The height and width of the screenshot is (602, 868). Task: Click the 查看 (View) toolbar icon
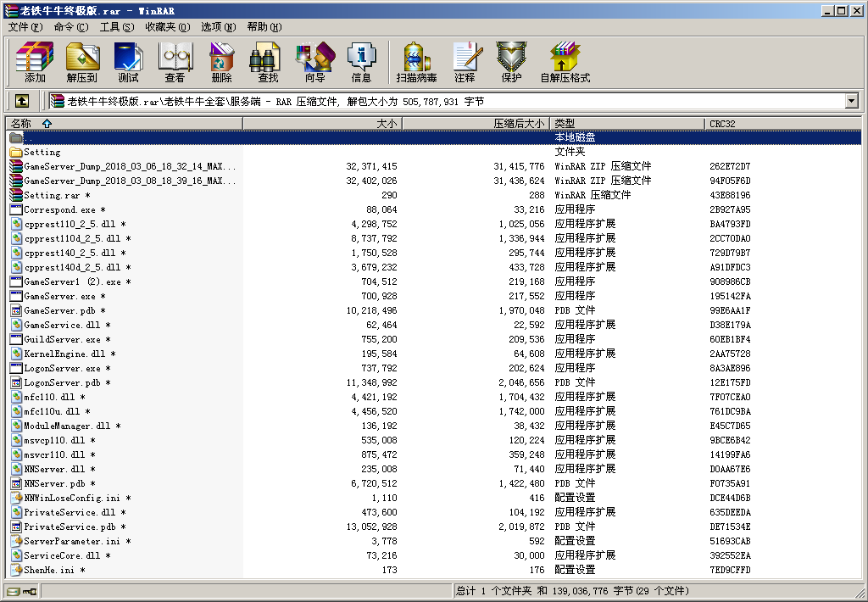point(175,62)
